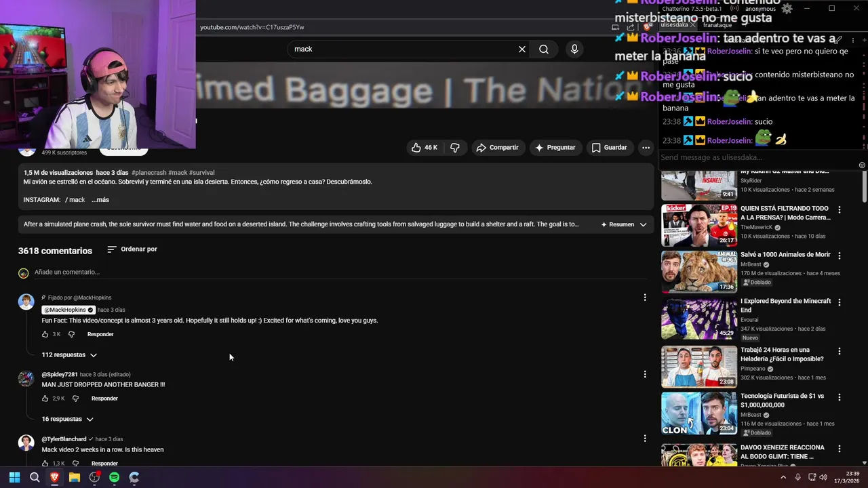Click anonymous account label in Chatterino
This screenshot has width=868, height=488.
(x=760, y=9)
